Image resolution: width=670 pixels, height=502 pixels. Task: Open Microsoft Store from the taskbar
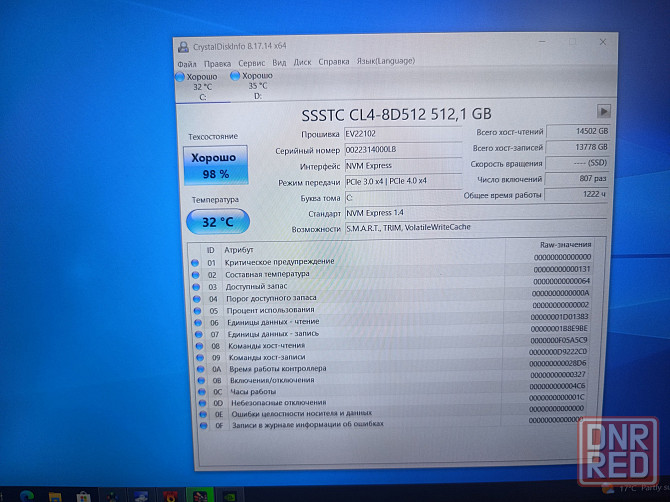pyautogui.click(x=83, y=497)
